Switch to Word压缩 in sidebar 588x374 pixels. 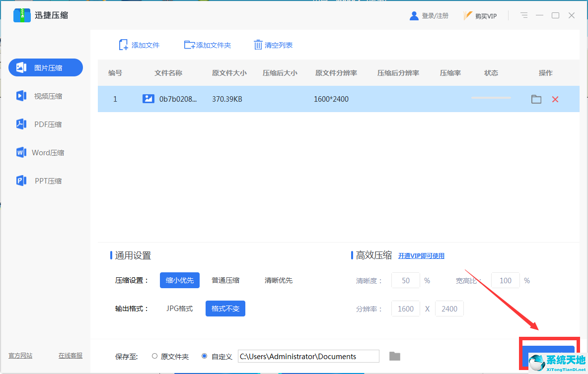[40, 152]
